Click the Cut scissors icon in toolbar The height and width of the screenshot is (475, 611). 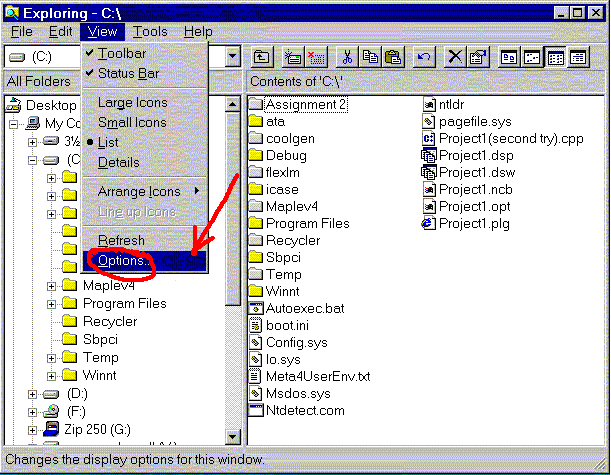pos(347,57)
